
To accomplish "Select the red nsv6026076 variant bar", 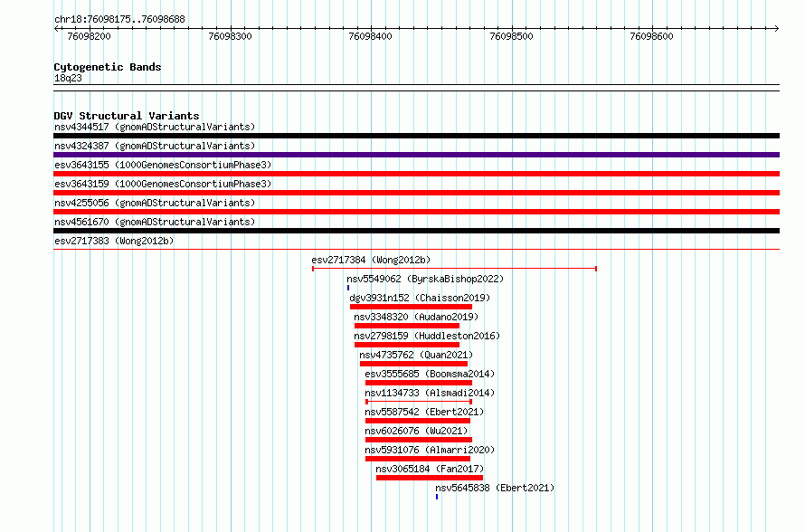I will pos(419,440).
